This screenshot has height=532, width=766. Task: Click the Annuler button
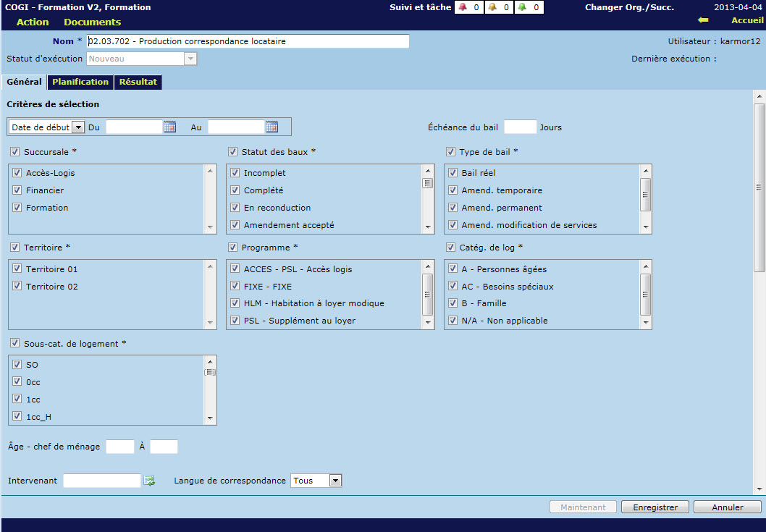(727, 507)
